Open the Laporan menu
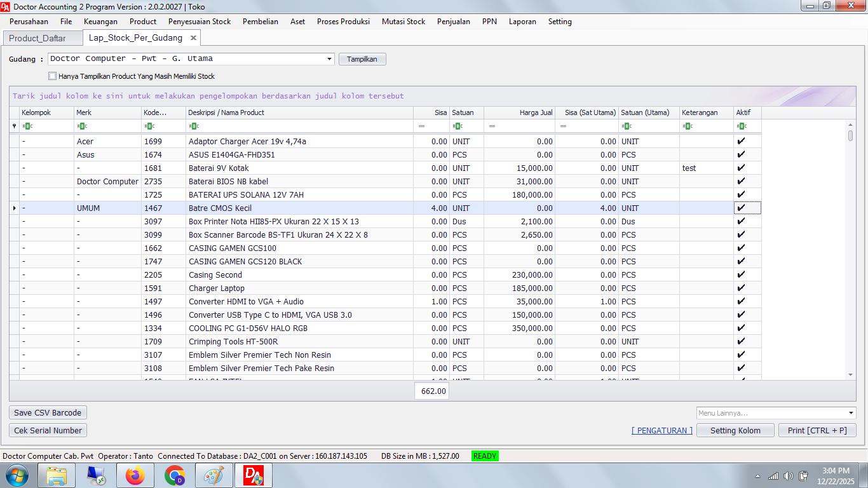The image size is (868, 488). point(522,22)
